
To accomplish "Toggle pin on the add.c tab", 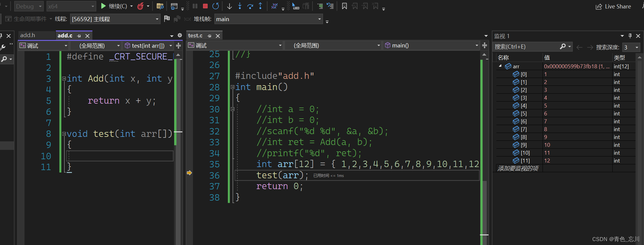I will 79,36.
